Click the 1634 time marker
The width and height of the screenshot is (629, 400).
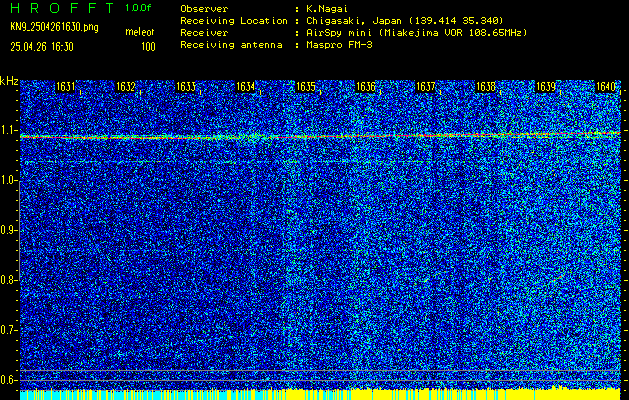pyautogui.click(x=246, y=87)
